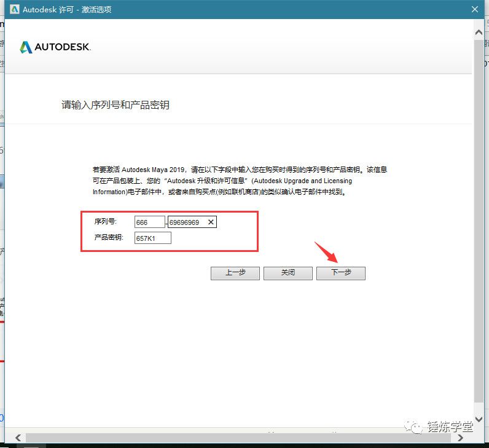Go back with the 上一步 button
This screenshot has height=448, width=489.
[235, 273]
